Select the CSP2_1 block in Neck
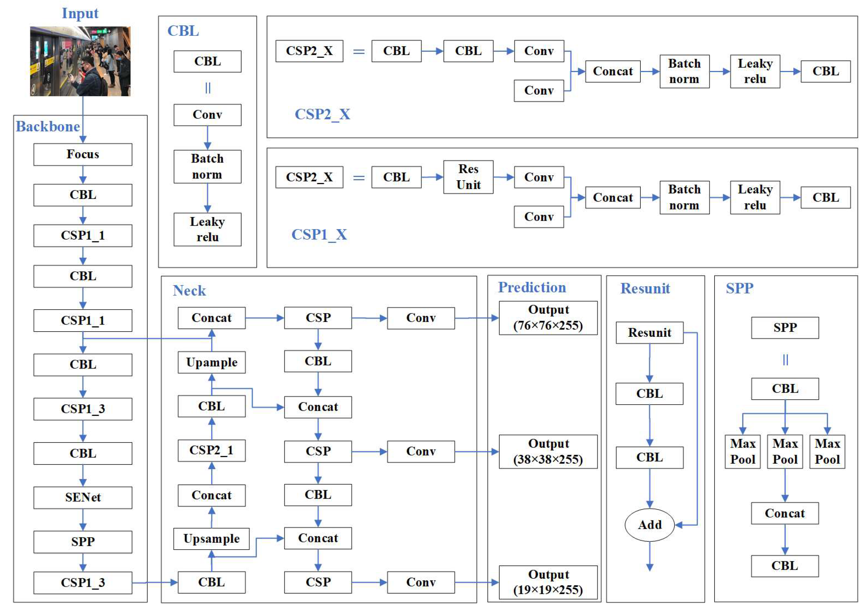Viewport: 868px width, 614px height. coord(212,450)
